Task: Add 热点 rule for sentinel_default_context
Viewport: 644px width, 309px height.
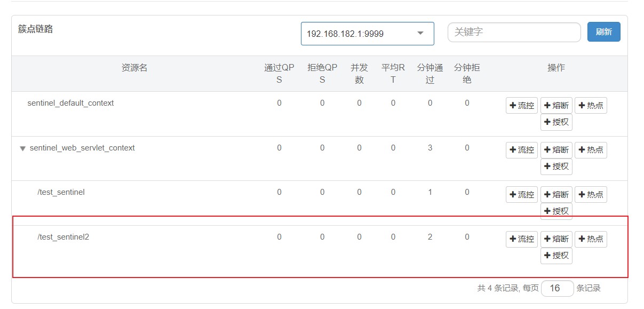Action: click(591, 105)
